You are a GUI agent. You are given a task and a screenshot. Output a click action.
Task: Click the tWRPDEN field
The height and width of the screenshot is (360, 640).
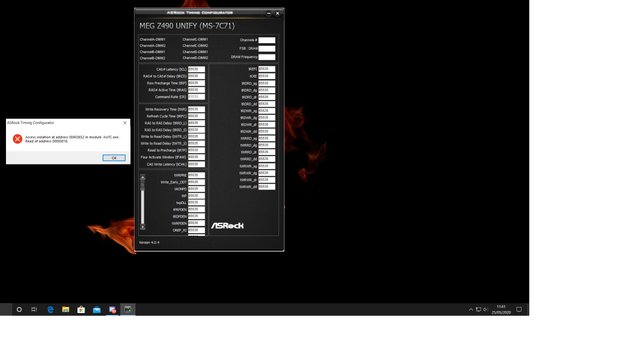tap(196, 223)
